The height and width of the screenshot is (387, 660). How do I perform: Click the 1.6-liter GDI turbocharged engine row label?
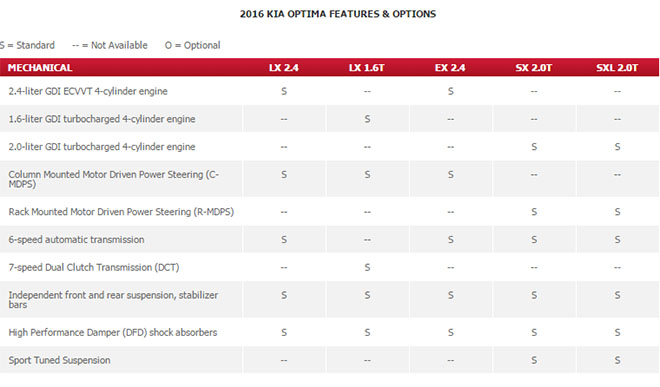coord(102,119)
